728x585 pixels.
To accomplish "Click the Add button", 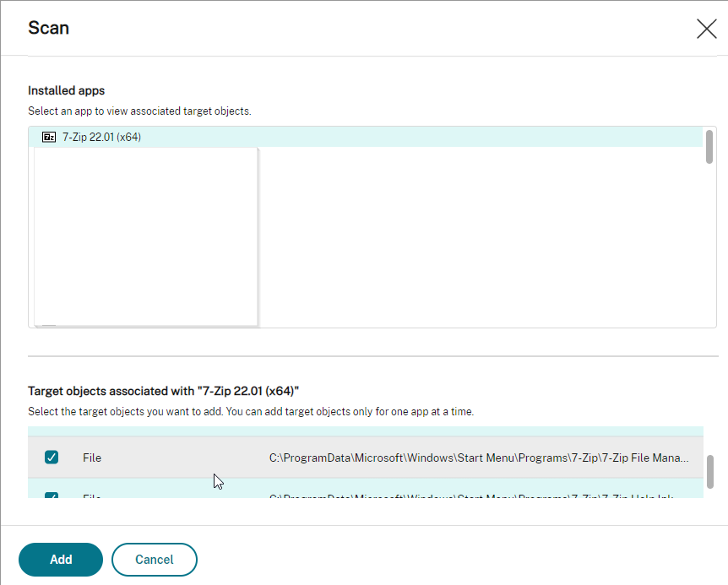I will pos(61,560).
